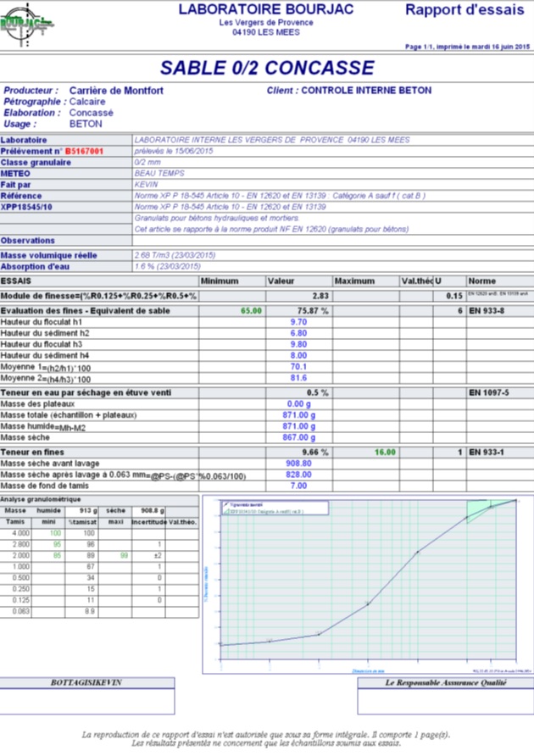Image resolution: width=534 pixels, height=756 pixels.
Task: Click the green maximum value 16.00
Action: pyautogui.click(x=386, y=452)
